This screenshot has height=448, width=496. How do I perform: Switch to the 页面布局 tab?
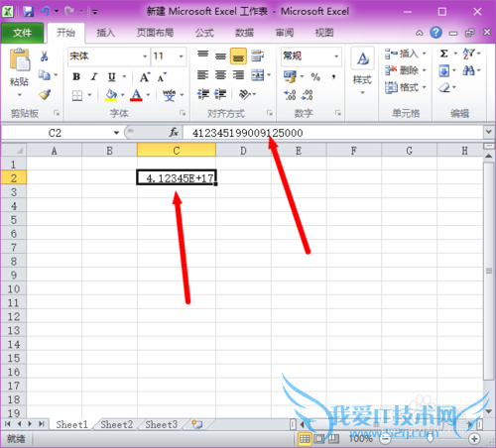pos(155,33)
